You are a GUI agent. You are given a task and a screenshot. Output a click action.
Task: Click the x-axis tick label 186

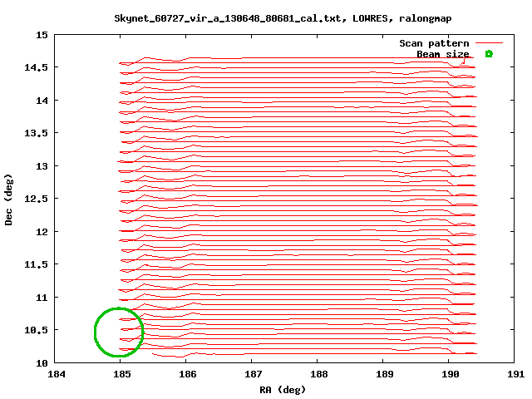point(188,374)
